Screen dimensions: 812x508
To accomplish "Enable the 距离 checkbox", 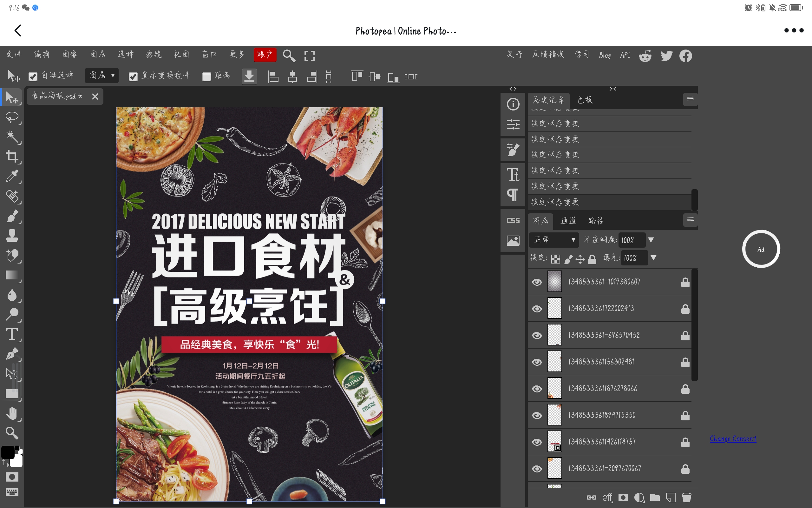I will tap(207, 77).
